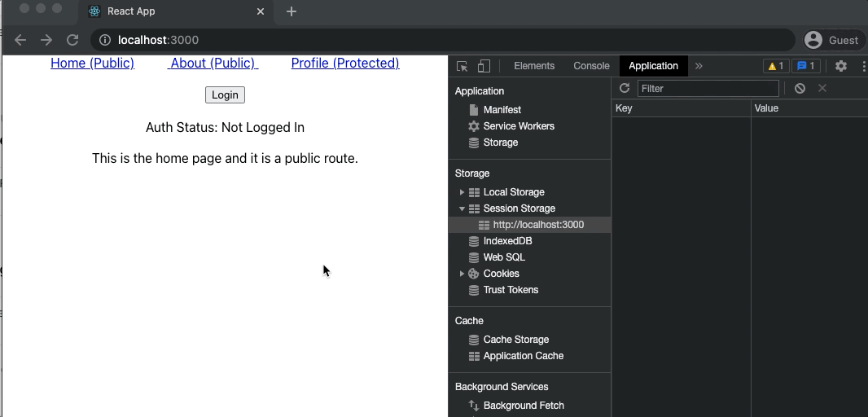Click the Cache Storage database icon

(x=474, y=340)
